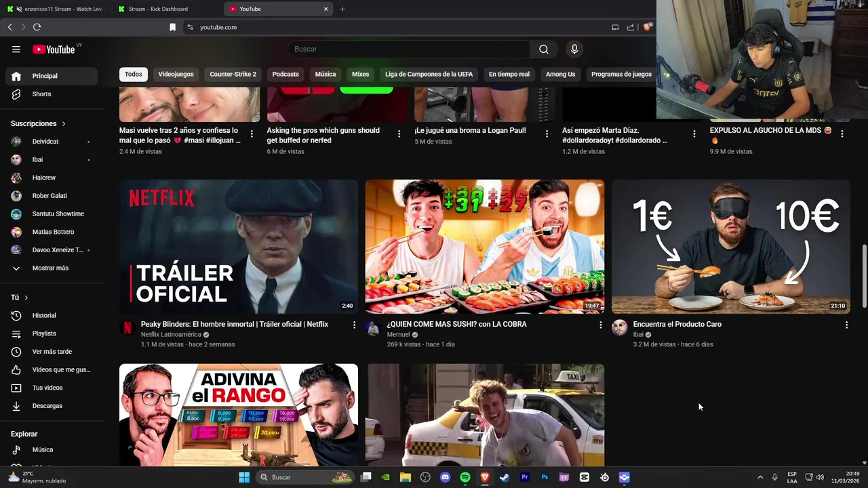Open ADIVINA el RANGO thumbnail
Image resolution: width=868 pixels, height=488 pixels.
click(239, 415)
